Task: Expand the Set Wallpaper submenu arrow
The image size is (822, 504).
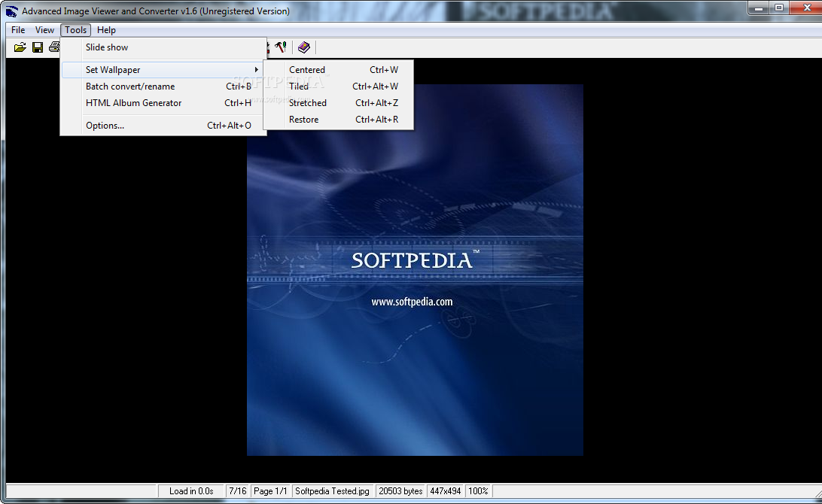Action: tap(256, 70)
